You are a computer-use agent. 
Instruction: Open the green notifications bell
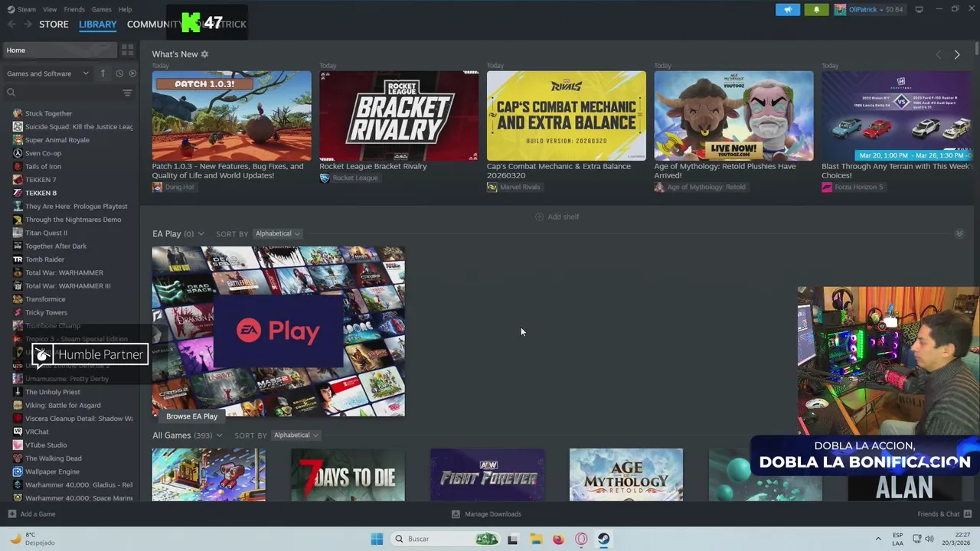click(x=816, y=9)
